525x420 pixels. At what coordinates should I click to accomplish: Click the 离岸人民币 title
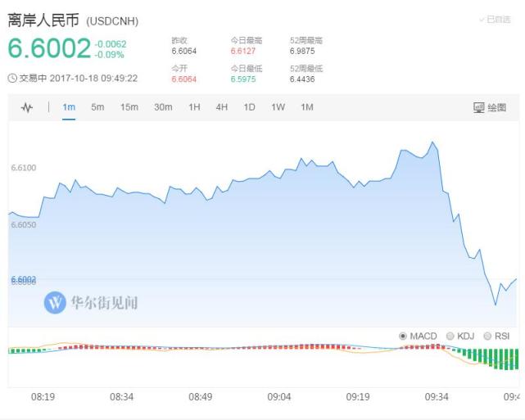(43, 20)
